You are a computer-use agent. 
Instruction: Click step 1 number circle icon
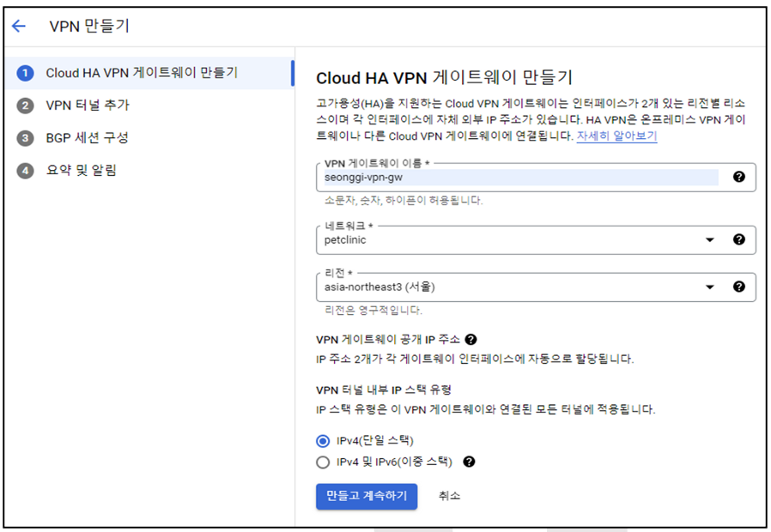(x=25, y=73)
